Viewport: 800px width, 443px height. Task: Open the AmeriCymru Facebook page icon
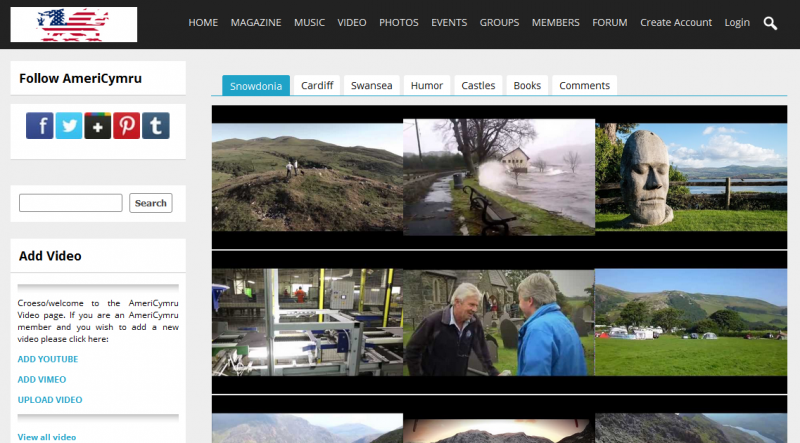40,126
